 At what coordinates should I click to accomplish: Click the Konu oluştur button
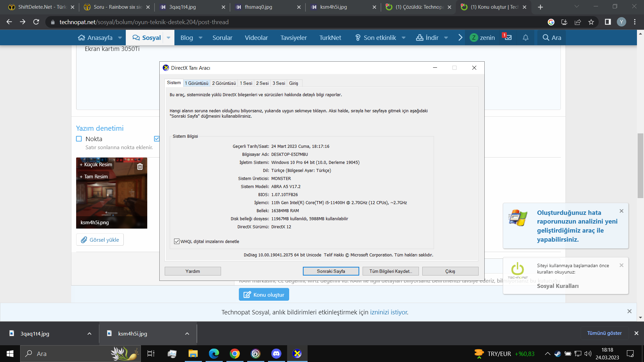264,295
